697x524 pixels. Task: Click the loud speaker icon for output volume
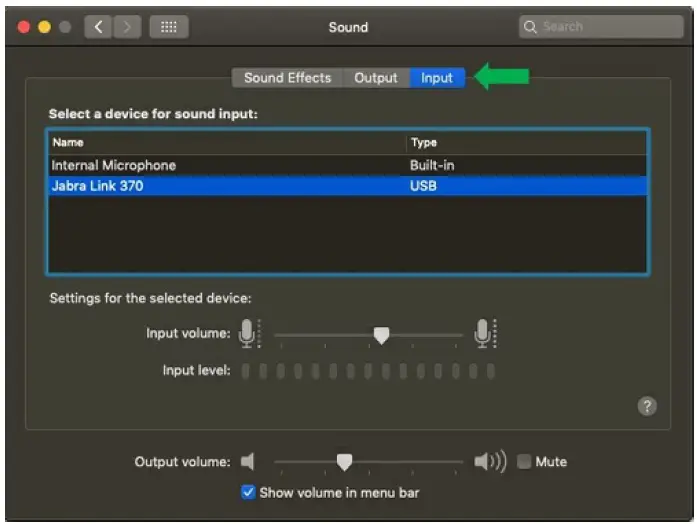490,461
